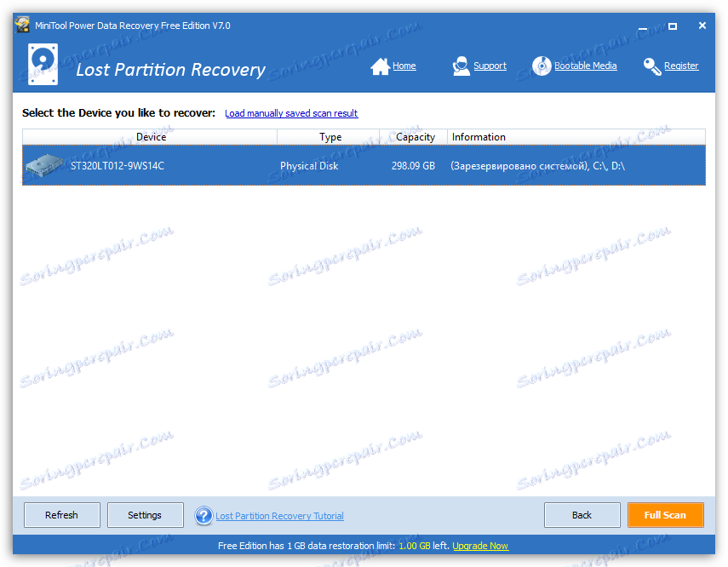Sort by Type column header
Image resolution: width=728 pixels, height=567 pixels.
click(329, 137)
